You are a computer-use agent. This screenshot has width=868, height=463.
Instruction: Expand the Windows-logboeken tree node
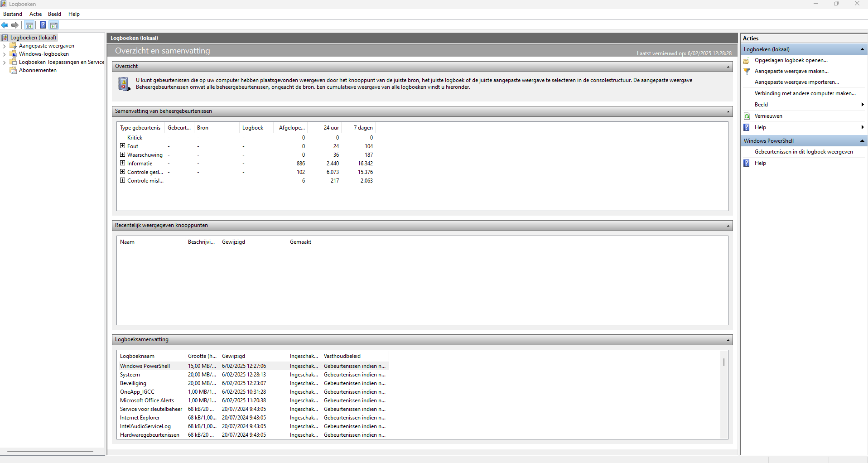point(5,54)
